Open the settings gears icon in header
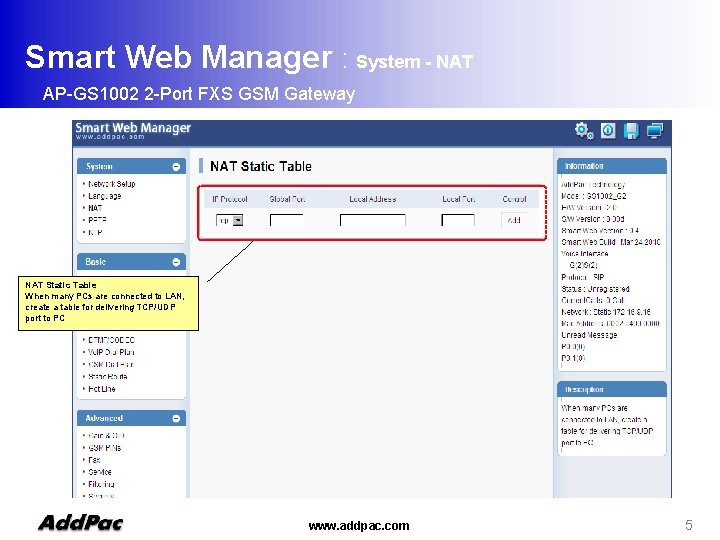 click(x=584, y=131)
